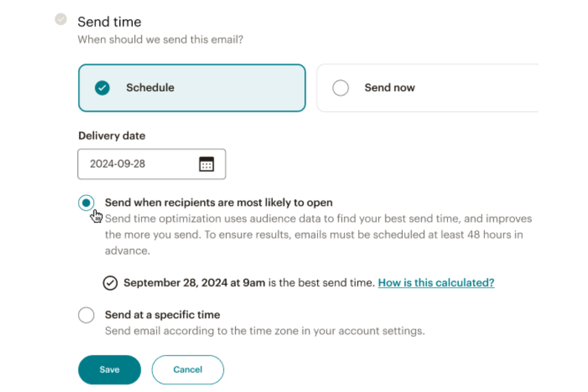
Task: Enable Send at a specific time
Action: click(x=86, y=315)
